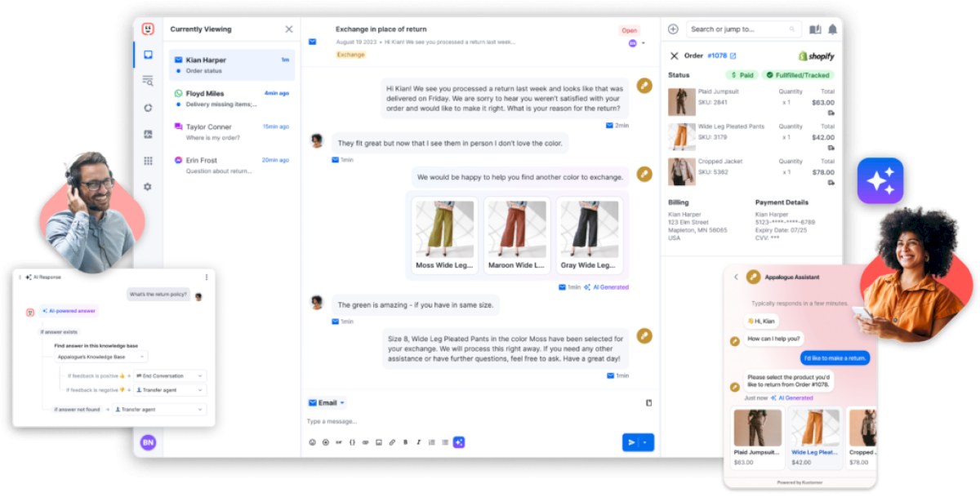
Task: Click the Moss Wide Leg pants thumbnail
Action: [443, 229]
